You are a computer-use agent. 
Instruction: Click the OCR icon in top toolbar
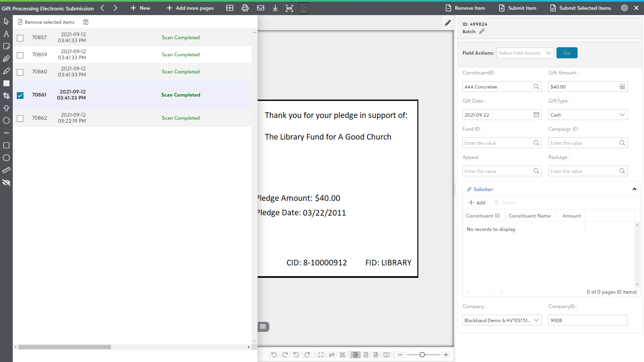click(289, 8)
